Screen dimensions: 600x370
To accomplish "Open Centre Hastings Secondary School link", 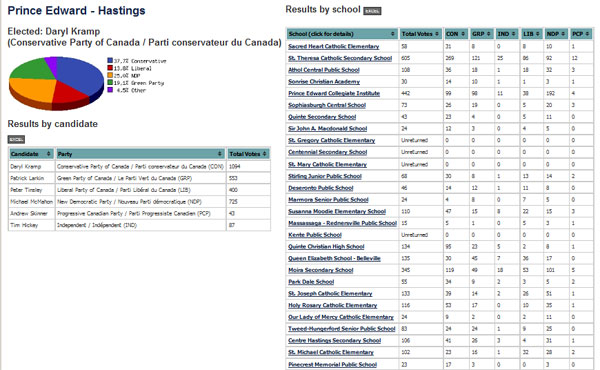I will click(x=335, y=341).
